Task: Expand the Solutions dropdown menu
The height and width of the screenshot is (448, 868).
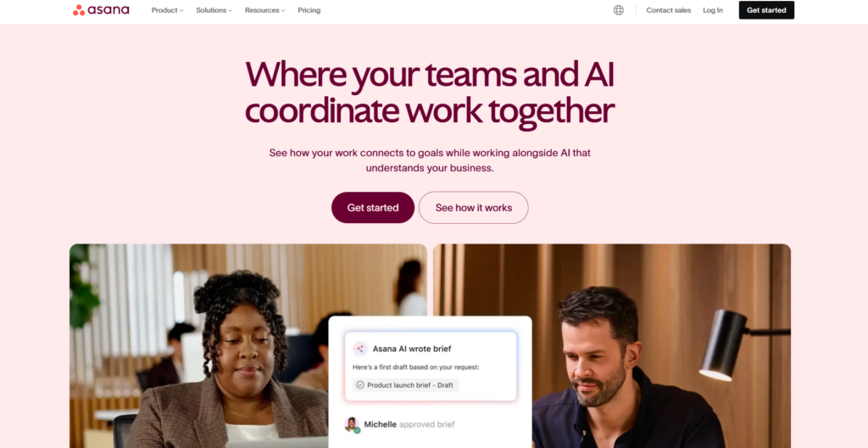Action: pos(214,10)
